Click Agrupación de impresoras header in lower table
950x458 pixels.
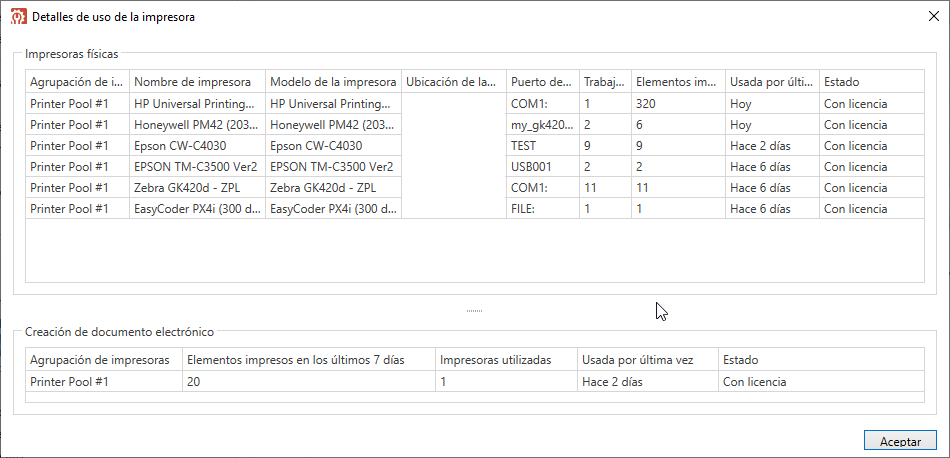tap(104, 360)
